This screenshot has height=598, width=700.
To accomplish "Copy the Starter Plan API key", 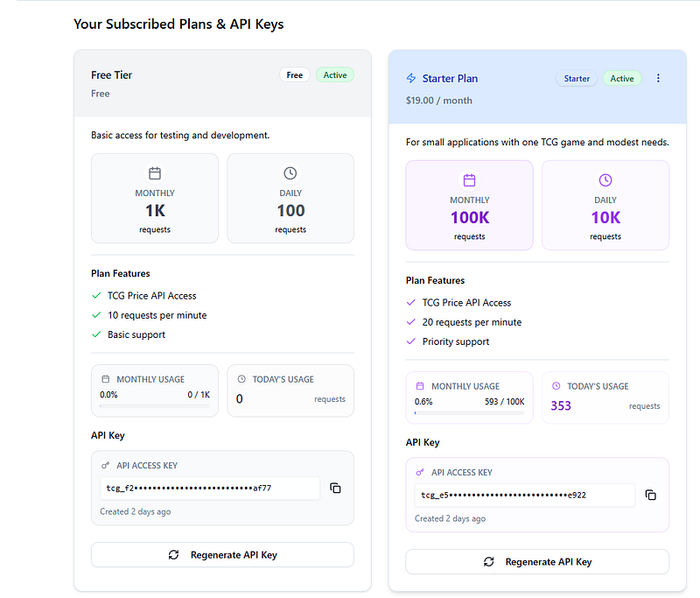I will [650, 495].
